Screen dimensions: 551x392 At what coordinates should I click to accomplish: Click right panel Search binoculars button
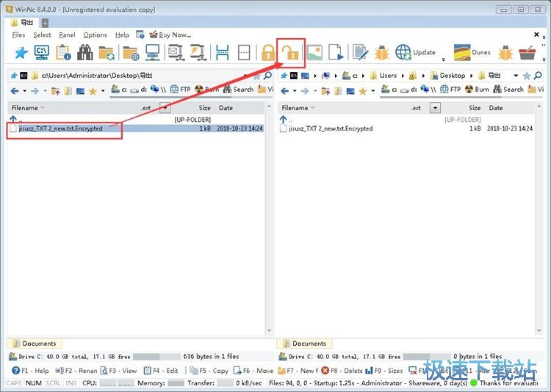508,90
